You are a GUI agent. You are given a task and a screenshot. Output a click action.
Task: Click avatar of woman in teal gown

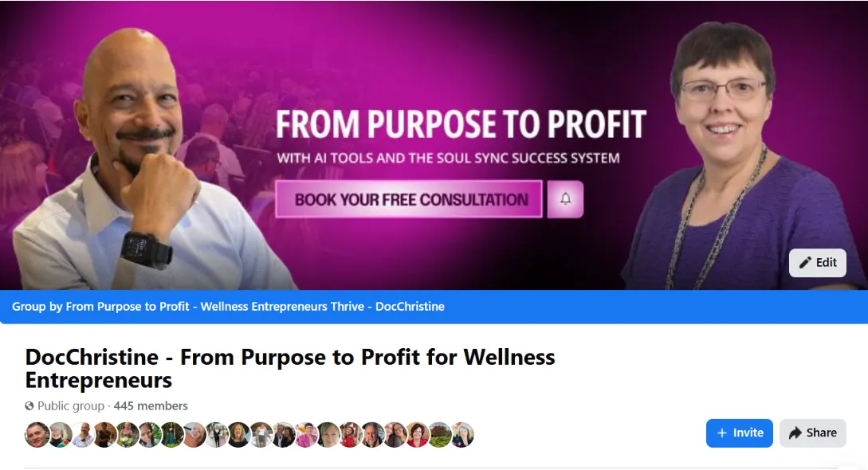pyautogui.click(x=171, y=435)
